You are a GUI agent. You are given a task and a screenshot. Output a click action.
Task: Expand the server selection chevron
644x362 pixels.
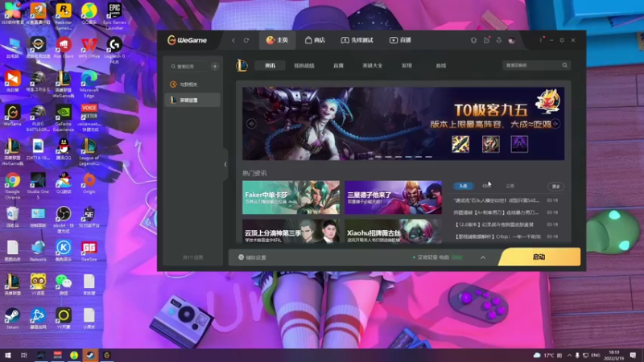tap(483, 257)
